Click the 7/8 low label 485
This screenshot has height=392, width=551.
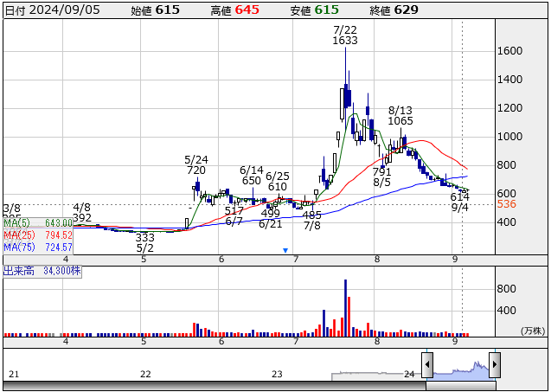pos(311,214)
